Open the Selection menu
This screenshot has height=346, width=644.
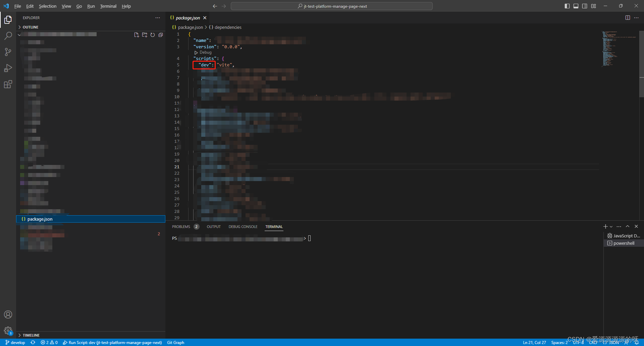pyautogui.click(x=48, y=6)
